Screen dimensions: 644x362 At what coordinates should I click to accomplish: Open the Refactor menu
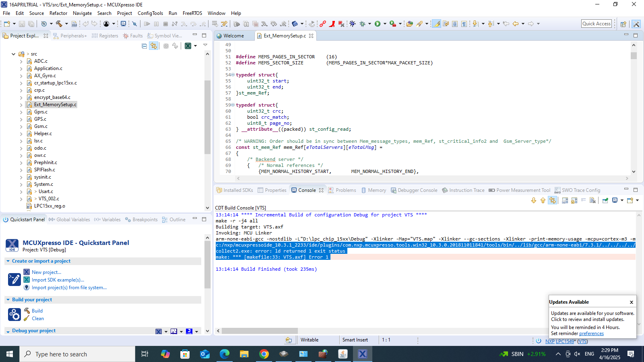[58, 13]
